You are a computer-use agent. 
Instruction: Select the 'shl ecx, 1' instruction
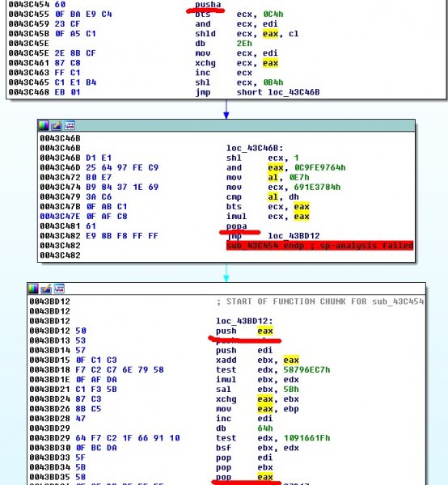262,158
